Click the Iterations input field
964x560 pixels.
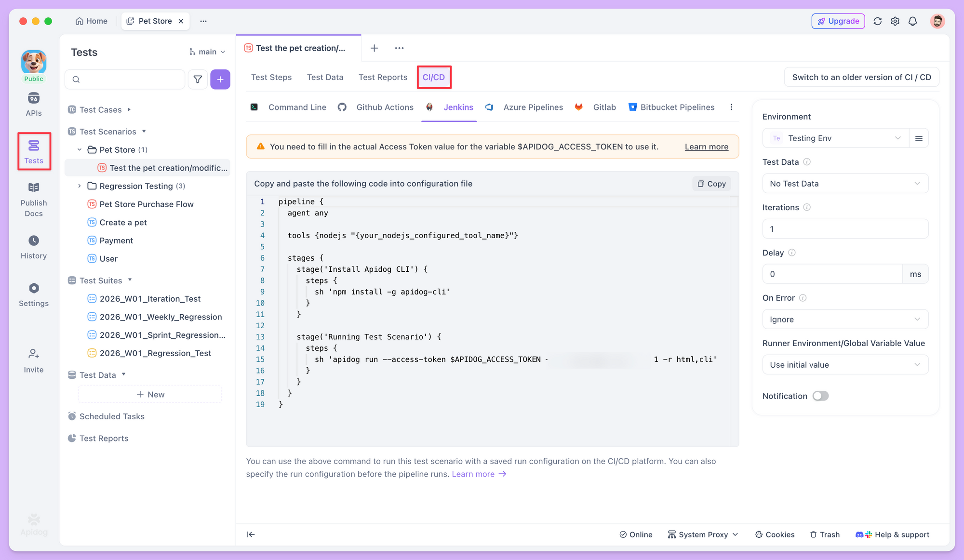(x=845, y=229)
